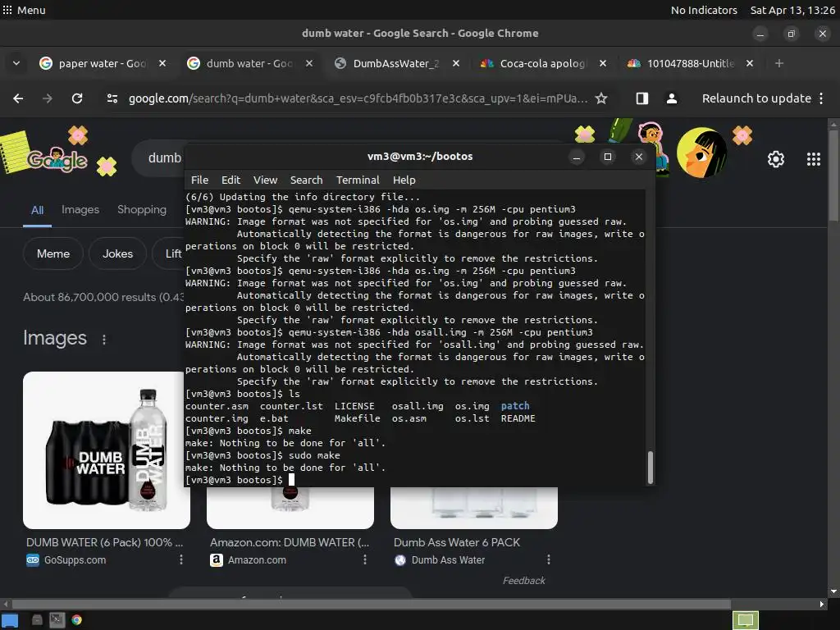Open the system Menu launcher

24,10
